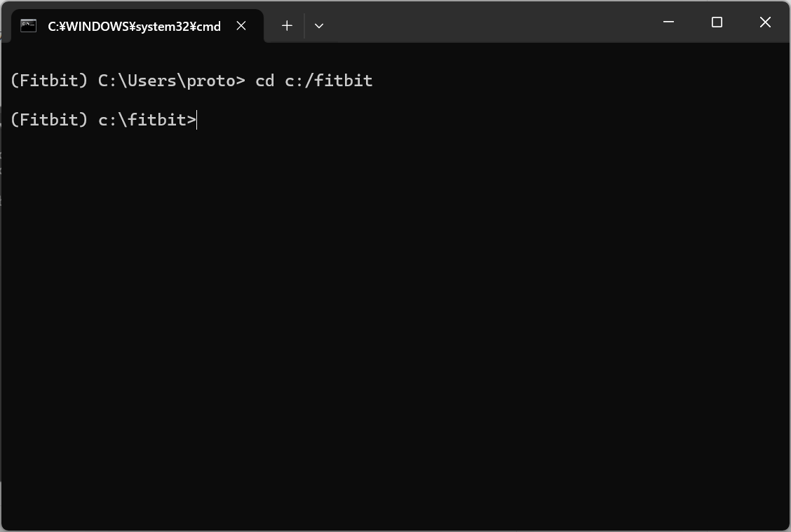Viewport: 791px width, 532px height.
Task: Open a new terminal tab
Action: click(x=287, y=26)
